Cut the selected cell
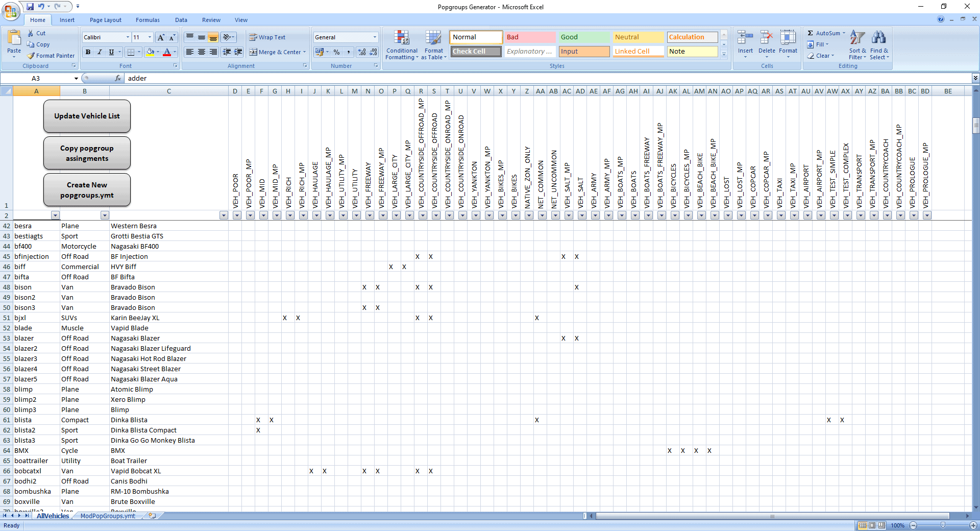The image size is (980, 531). coord(36,33)
